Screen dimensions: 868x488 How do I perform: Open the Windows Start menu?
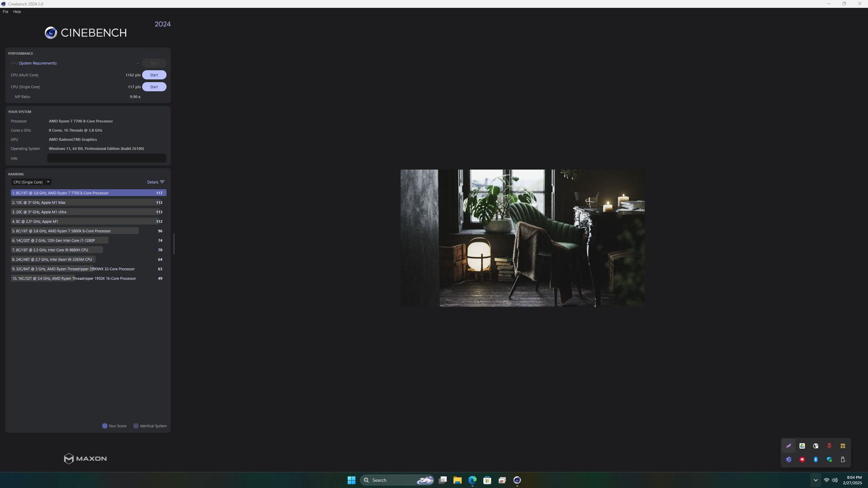pos(351,480)
